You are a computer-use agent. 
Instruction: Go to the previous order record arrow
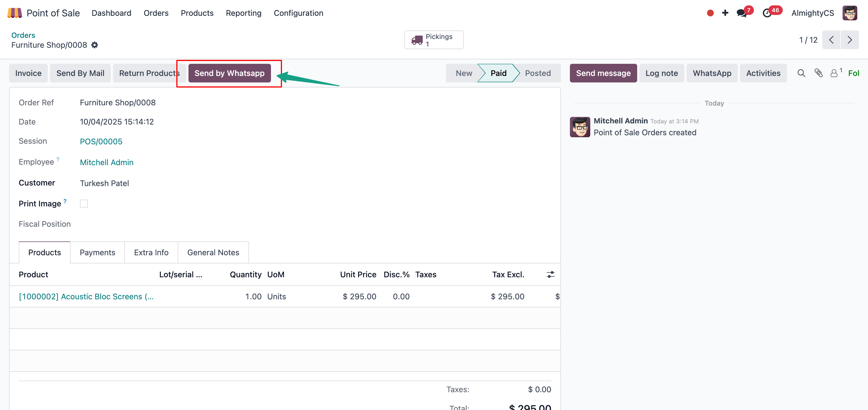pos(831,40)
